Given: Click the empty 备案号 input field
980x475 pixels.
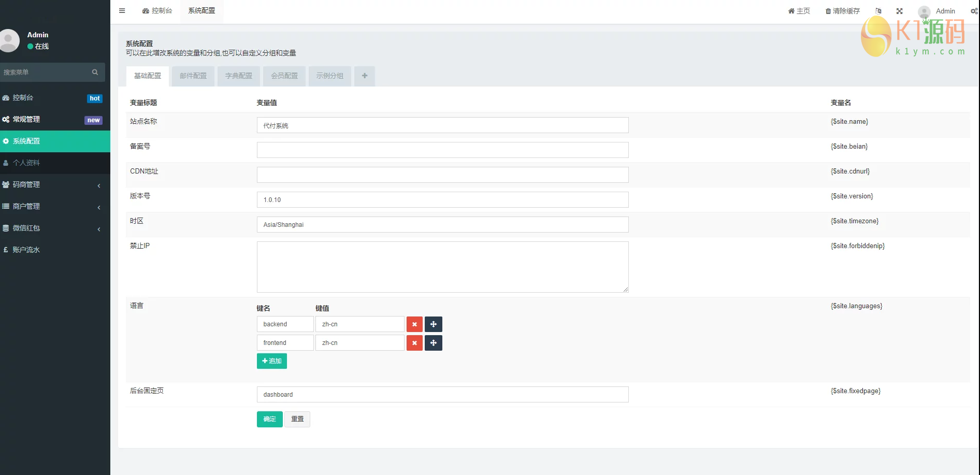Looking at the screenshot, I should pos(443,150).
